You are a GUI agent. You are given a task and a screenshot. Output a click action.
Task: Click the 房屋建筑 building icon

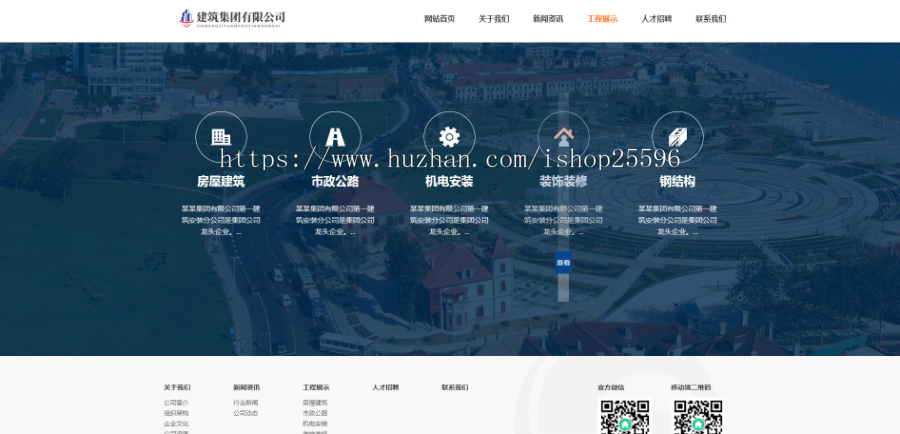(x=221, y=137)
